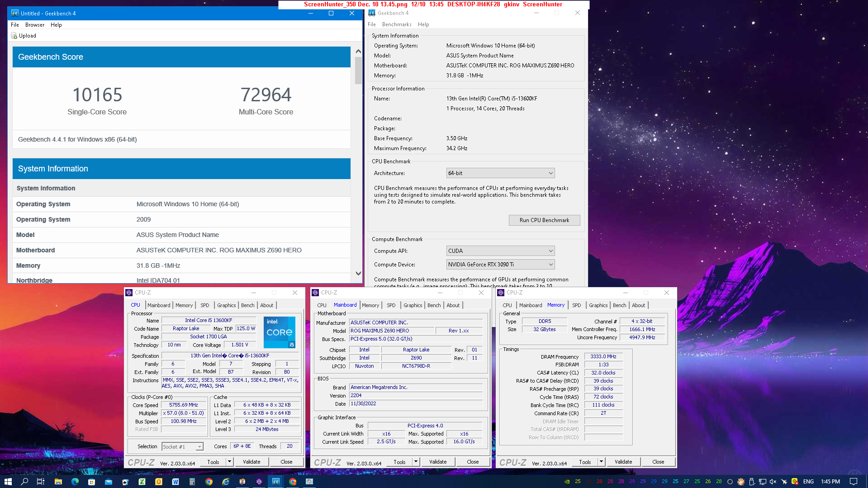Click Tools button in Memory CPU-Z window

[x=585, y=462]
